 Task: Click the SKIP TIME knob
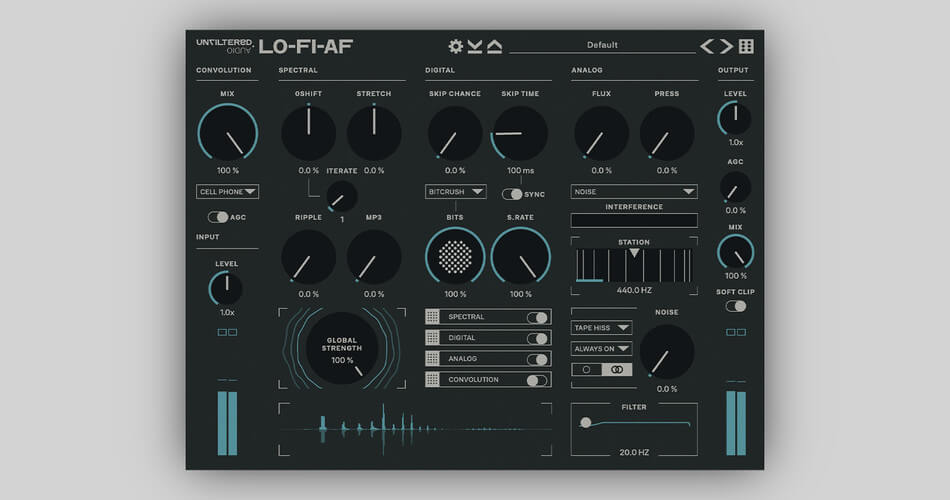point(520,133)
